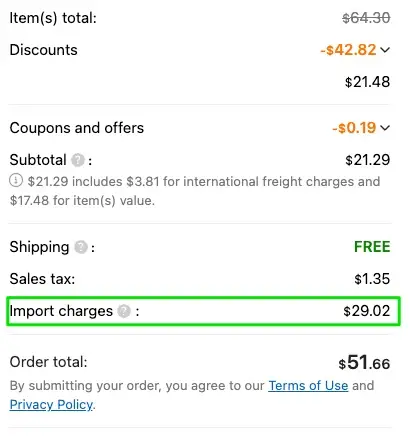Click the green FREE shipping text
Image resolution: width=418 pixels, height=436 pixels.
(372, 247)
